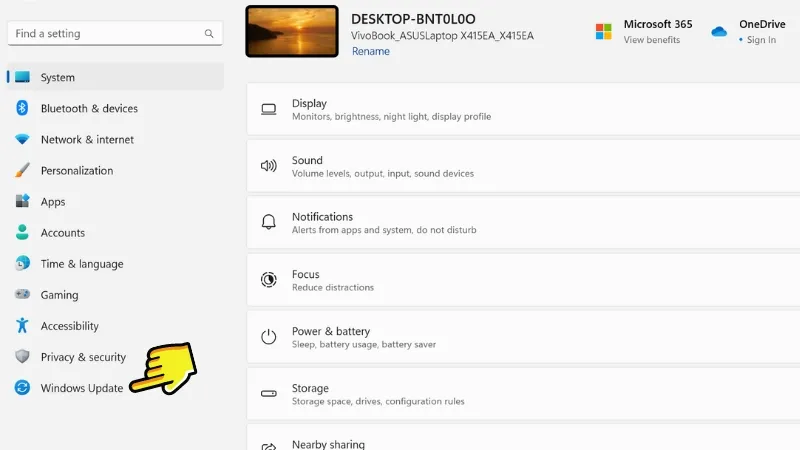Click VivoBook_ASUSLaptop X415EA_X415EA model text
Screen dimensions: 800x450
tap(442, 36)
